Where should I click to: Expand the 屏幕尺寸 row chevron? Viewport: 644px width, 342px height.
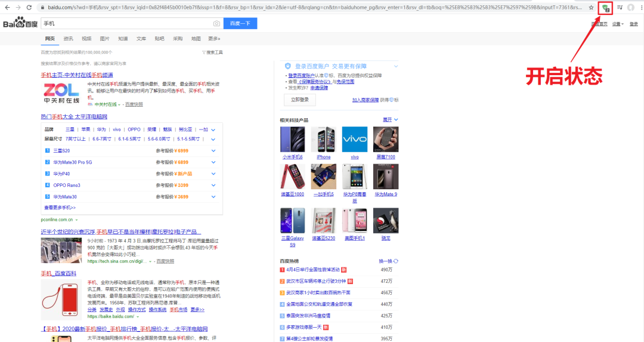pyautogui.click(x=213, y=139)
